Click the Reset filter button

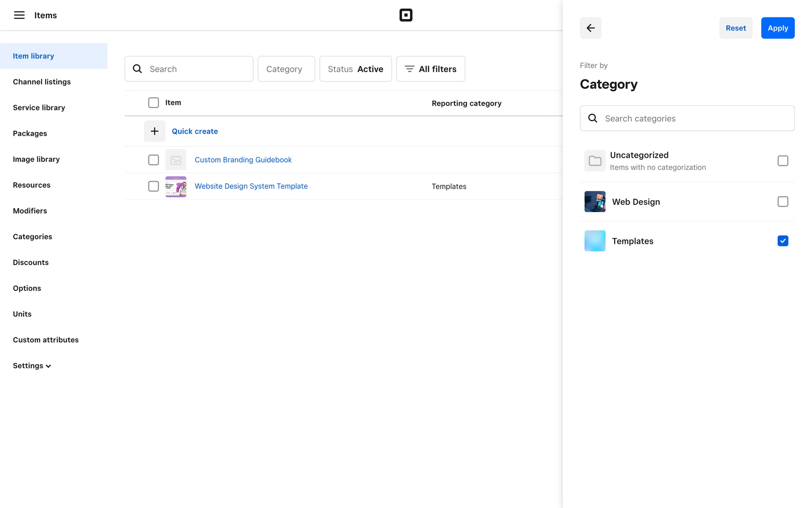pyautogui.click(x=735, y=28)
